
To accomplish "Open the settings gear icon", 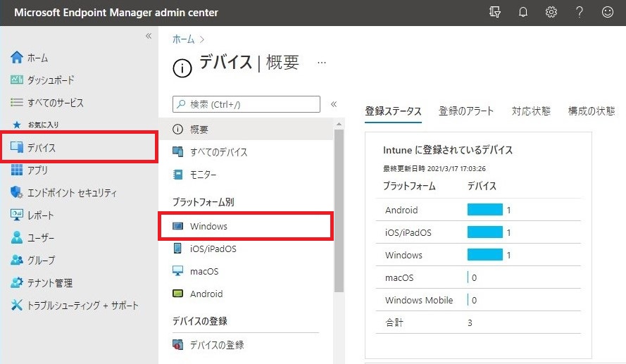I will click(551, 12).
